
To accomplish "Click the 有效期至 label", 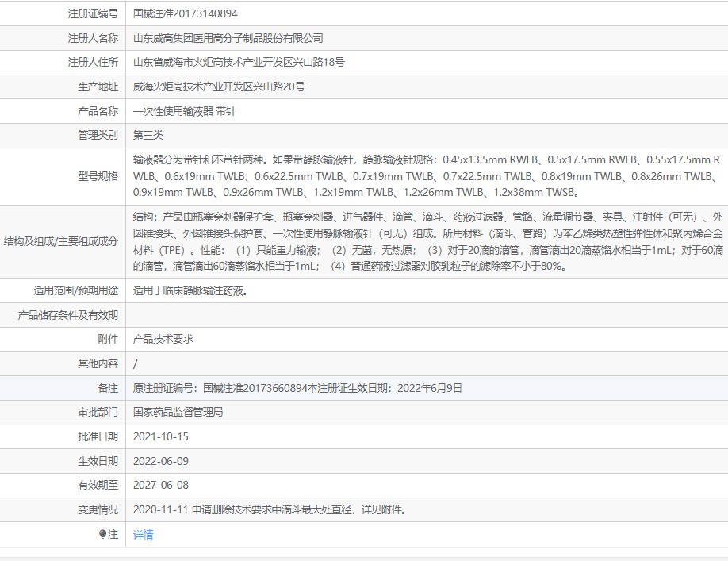I will [98, 485].
